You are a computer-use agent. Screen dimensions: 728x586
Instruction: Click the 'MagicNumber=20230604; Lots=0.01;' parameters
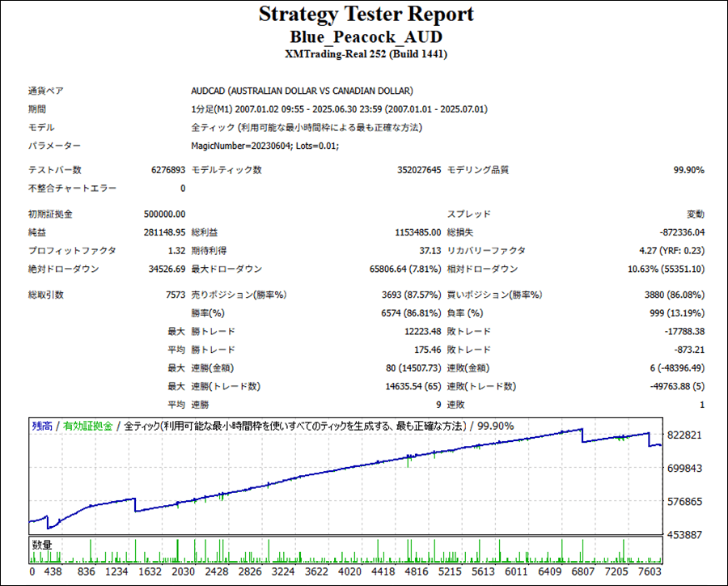[x=265, y=146]
